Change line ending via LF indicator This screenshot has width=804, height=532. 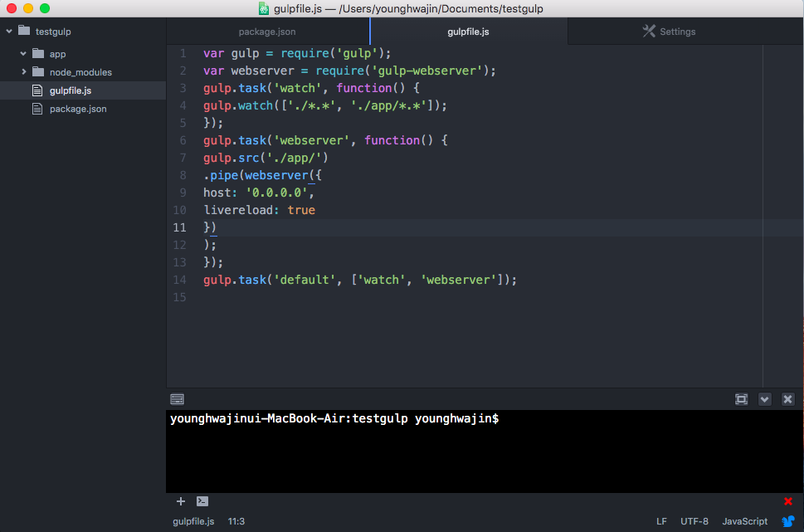point(661,521)
